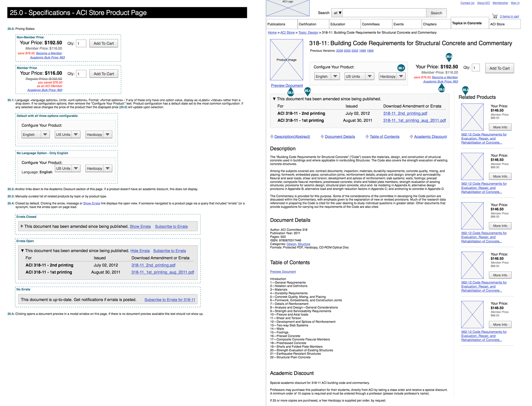The height and width of the screenshot is (406, 532).
Task: Click the search text input field
Action: click(385, 13)
